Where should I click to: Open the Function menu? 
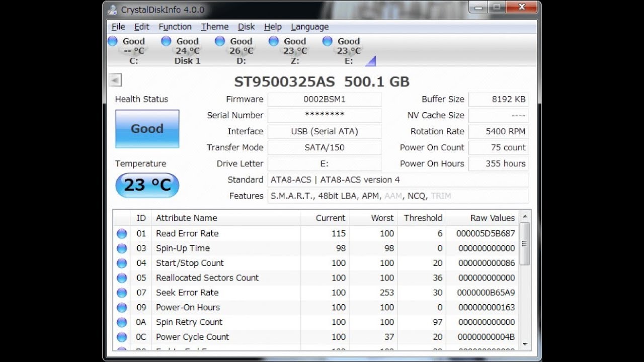point(175,27)
